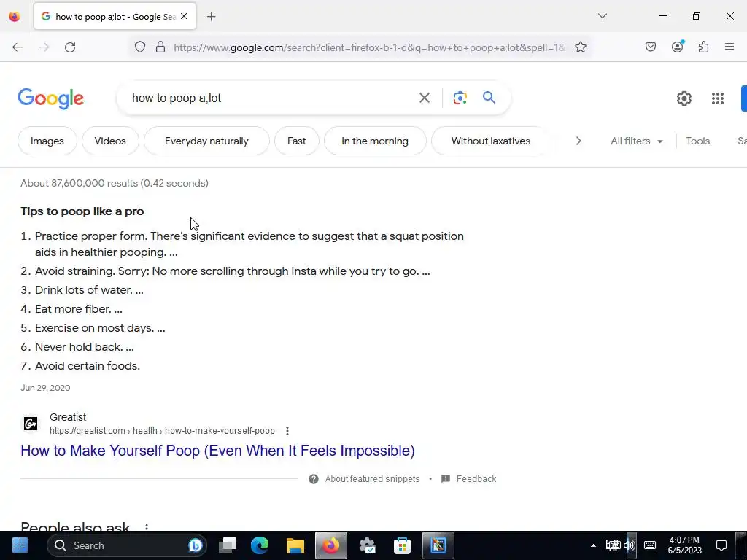
Task: Open Google quick settings gear
Action: 684,98
